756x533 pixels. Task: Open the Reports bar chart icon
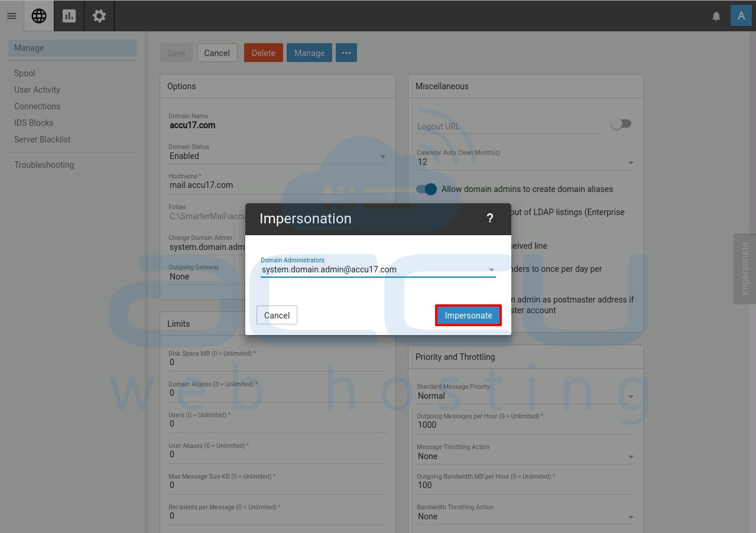(x=69, y=16)
